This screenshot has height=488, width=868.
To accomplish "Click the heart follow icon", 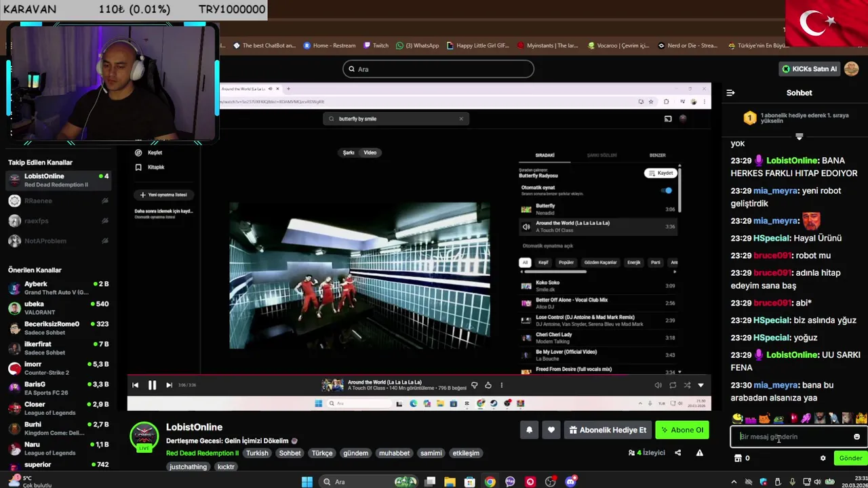I will pyautogui.click(x=551, y=430).
